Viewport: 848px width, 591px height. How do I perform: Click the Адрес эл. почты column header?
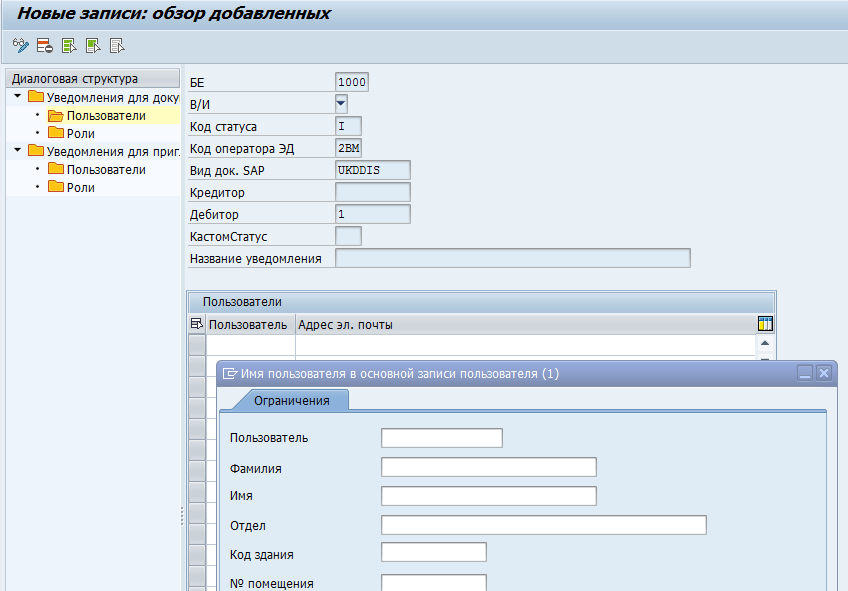pos(346,324)
